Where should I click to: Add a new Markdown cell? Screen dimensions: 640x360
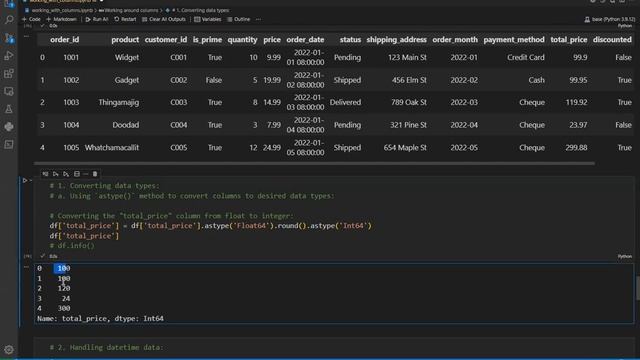point(61,19)
